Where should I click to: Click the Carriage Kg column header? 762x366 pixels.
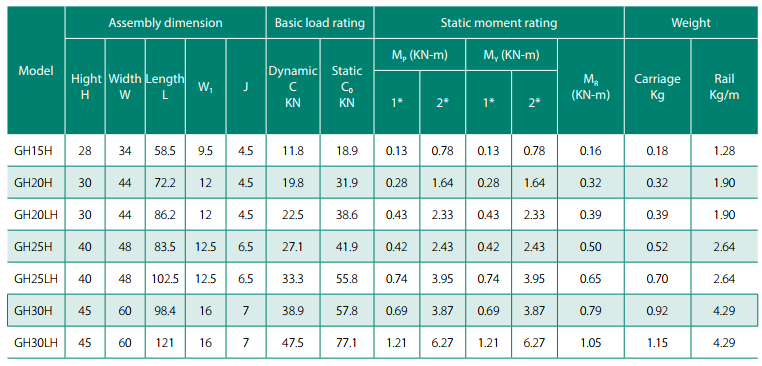tap(657, 87)
